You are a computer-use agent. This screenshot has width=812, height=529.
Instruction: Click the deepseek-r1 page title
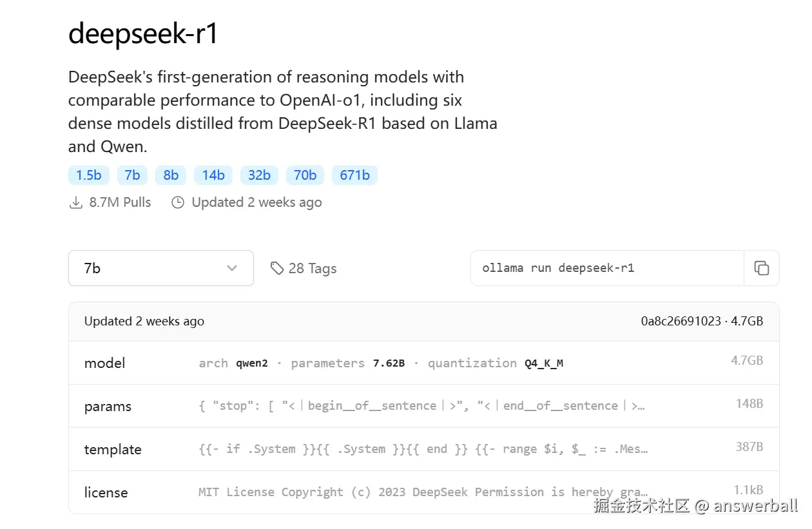143,34
